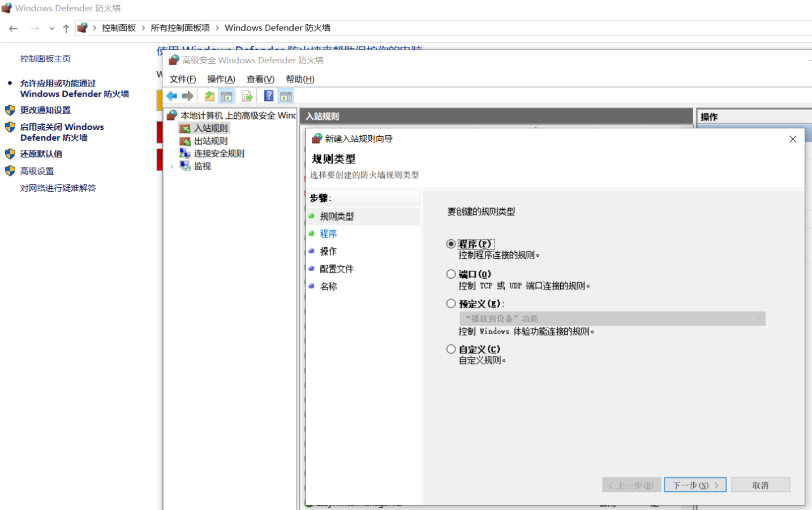The width and height of the screenshot is (812, 510).
Task: Click the 下一步(N) button
Action: [695, 485]
